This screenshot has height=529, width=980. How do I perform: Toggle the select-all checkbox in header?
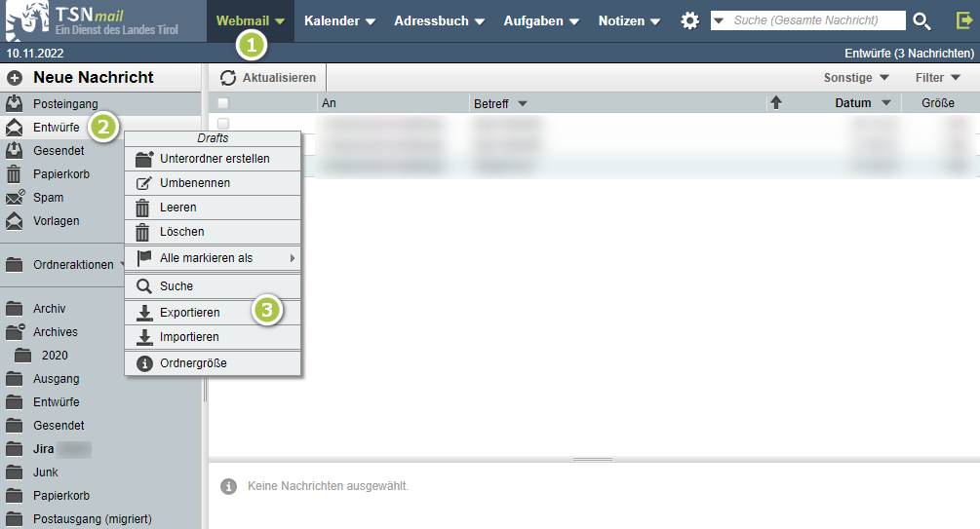[x=223, y=103]
